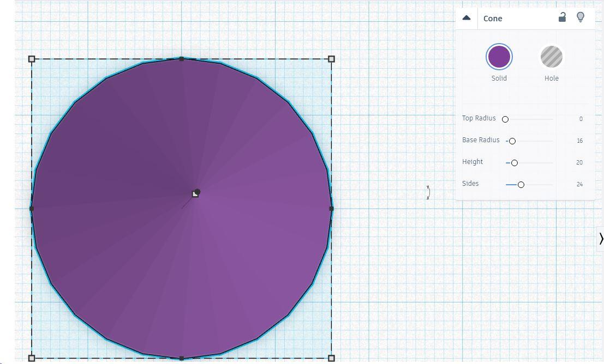Select the purple Solid color swatch
Screen dimensions: 604x364
coord(499,57)
